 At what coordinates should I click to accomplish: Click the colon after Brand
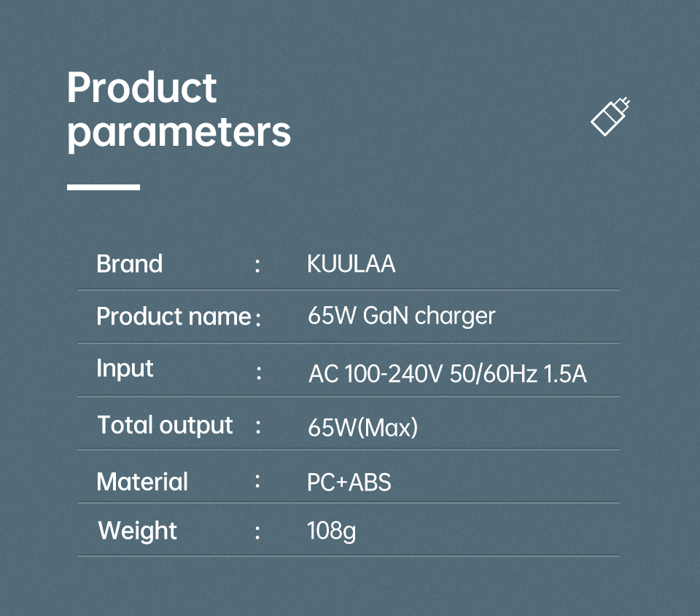(257, 265)
